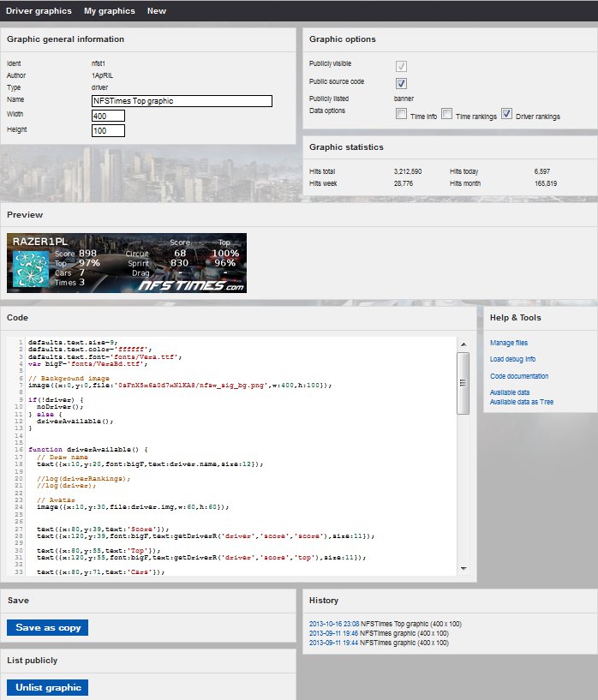Image resolution: width=598 pixels, height=700 pixels.
Task: Click the code editor scroll down arrow
Action: (463, 568)
